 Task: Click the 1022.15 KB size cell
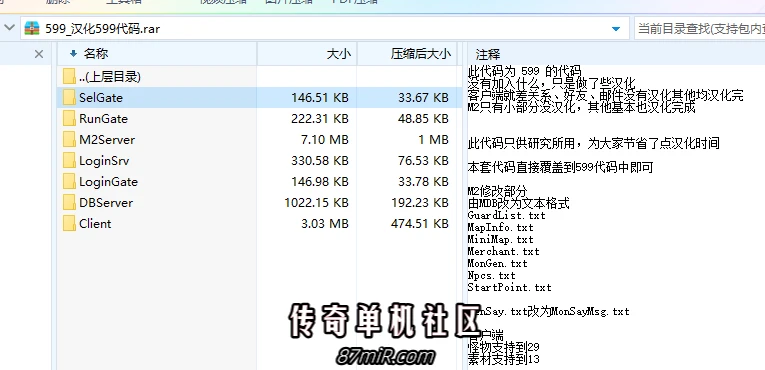coord(317,203)
